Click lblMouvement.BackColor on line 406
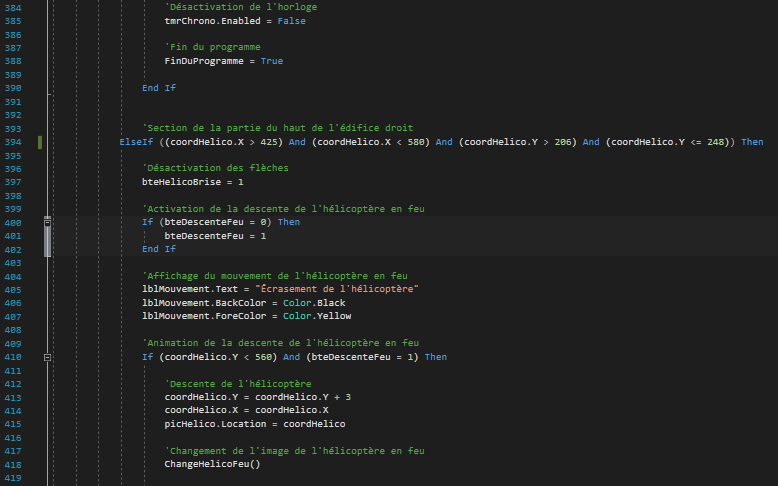This screenshot has width=778, height=486. (204, 303)
